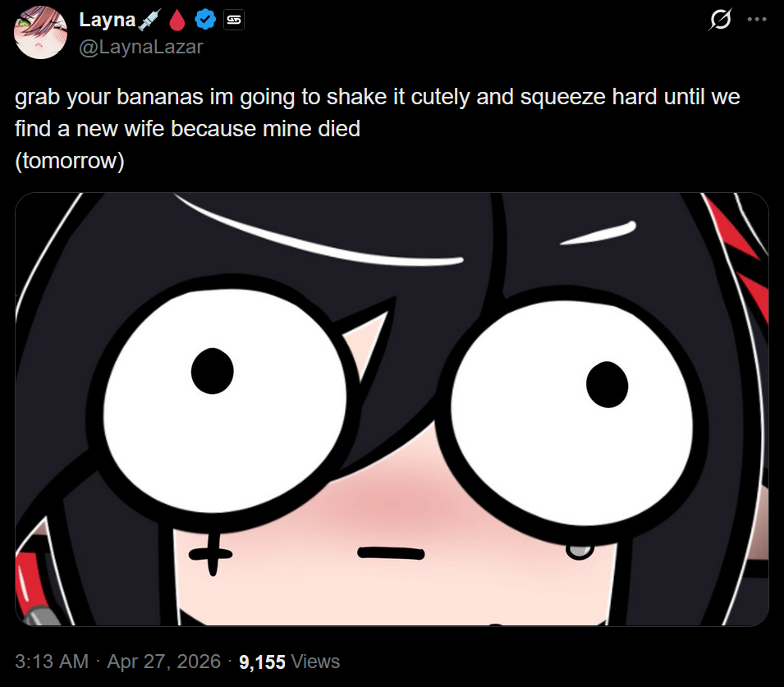Click the 3:13 AM timestamp link
Viewport: 784px width, 687px height.
(52, 662)
